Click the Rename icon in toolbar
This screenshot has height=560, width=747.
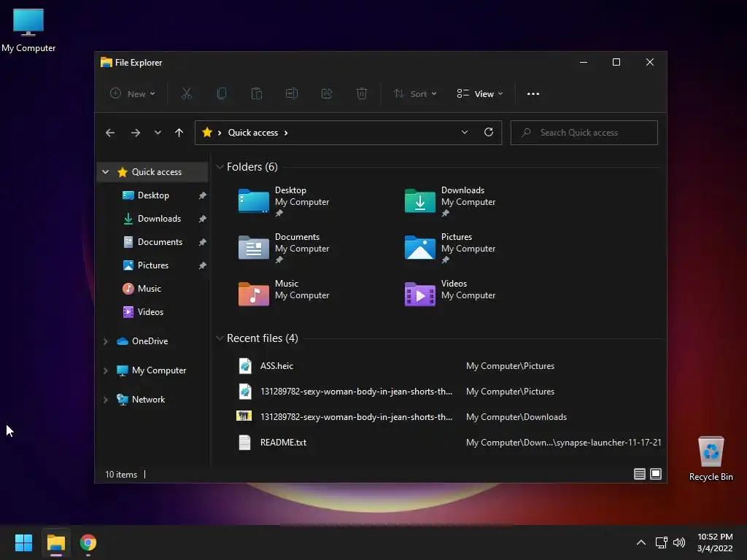[x=292, y=94]
